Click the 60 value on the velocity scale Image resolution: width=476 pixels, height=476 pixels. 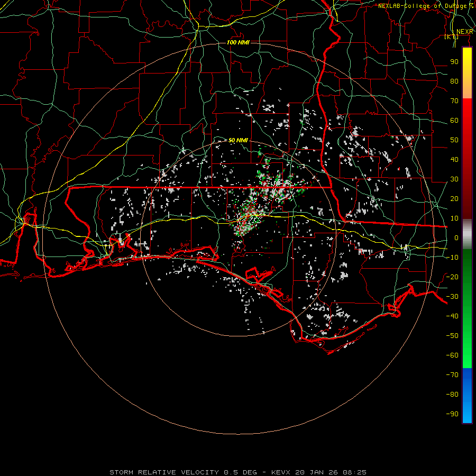tap(454, 120)
